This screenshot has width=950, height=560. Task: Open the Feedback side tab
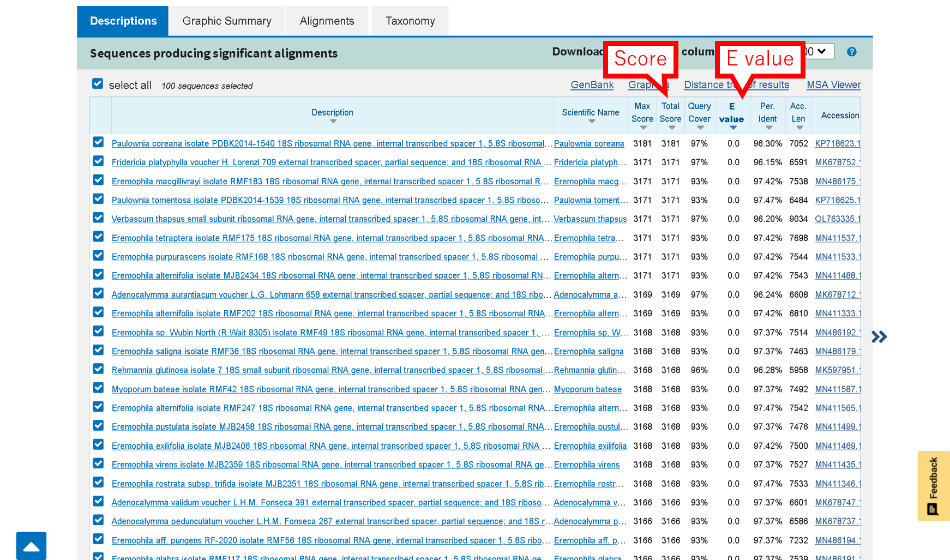(933, 485)
